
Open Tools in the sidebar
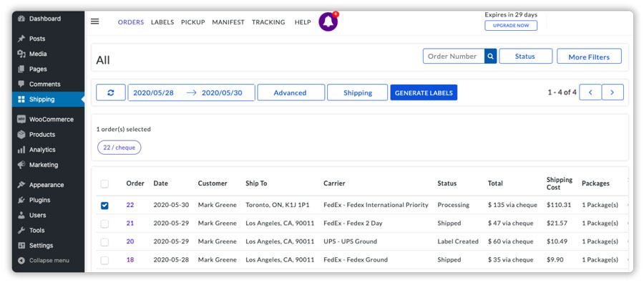point(48,231)
